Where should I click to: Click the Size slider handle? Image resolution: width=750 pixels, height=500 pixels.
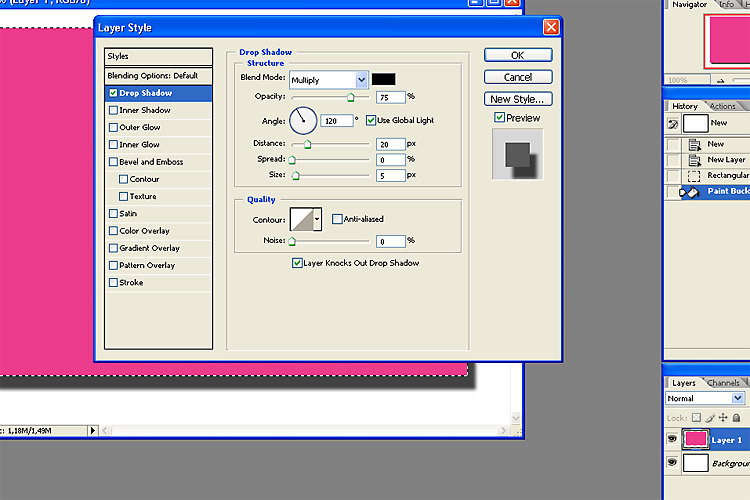tap(296, 176)
